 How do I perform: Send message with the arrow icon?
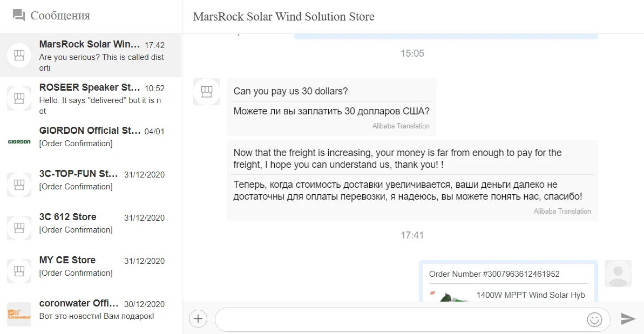click(x=628, y=319)
